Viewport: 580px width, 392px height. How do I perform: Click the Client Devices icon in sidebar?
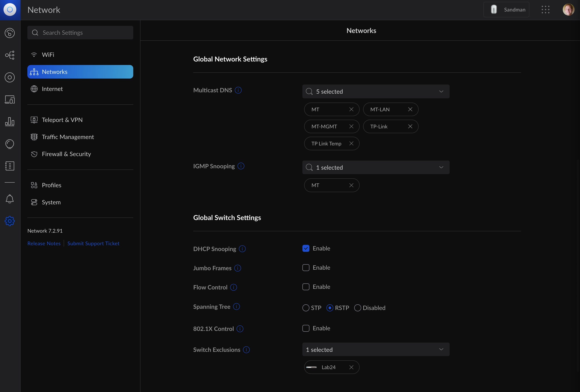[10, 99]
